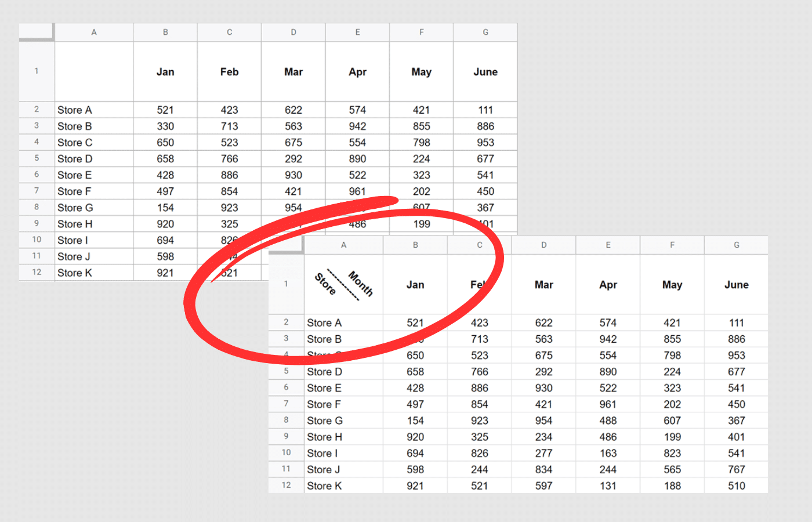Viewport: 812px width, 522px height.
Task: Select the cell showing 111 for Store A
Action: [736, 322]
